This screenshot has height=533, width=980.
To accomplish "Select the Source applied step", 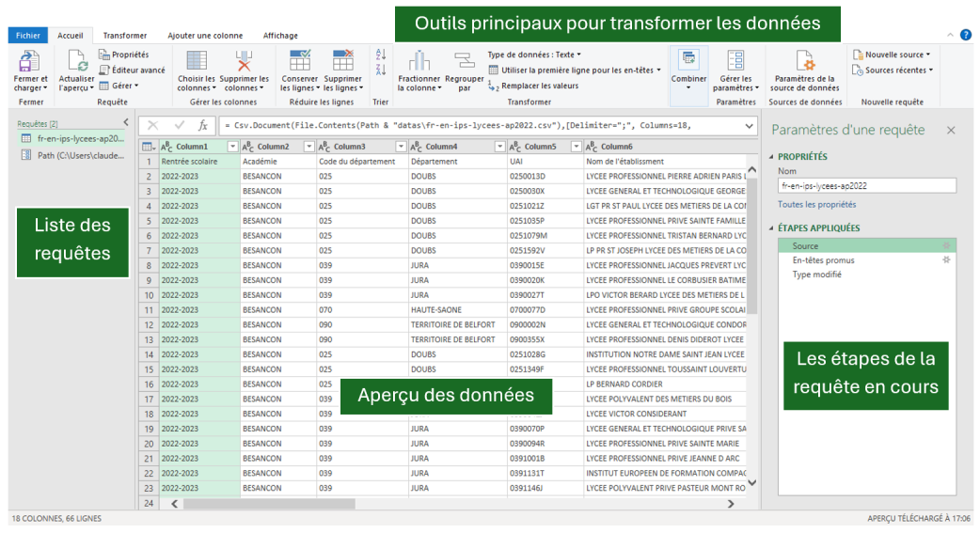I will click(x=867, y=246).
